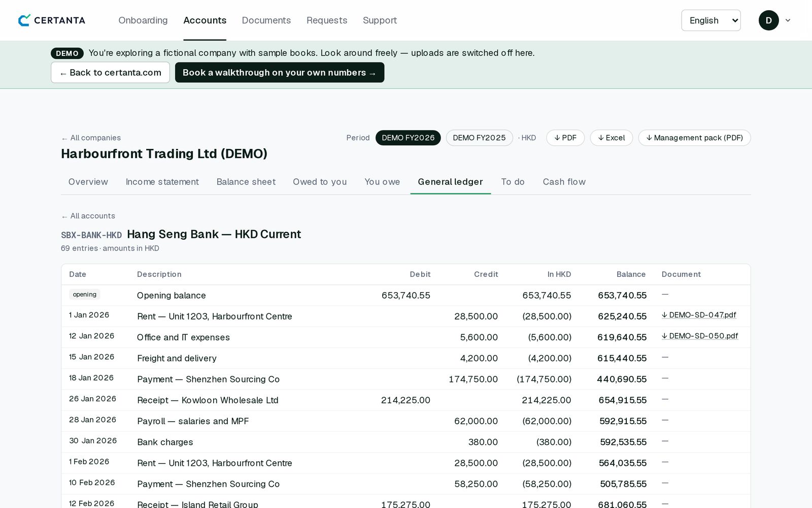Go back to All companies
The width and height of the screenshot is (812, 508).
pyautogui.click(x=91, y=138)
